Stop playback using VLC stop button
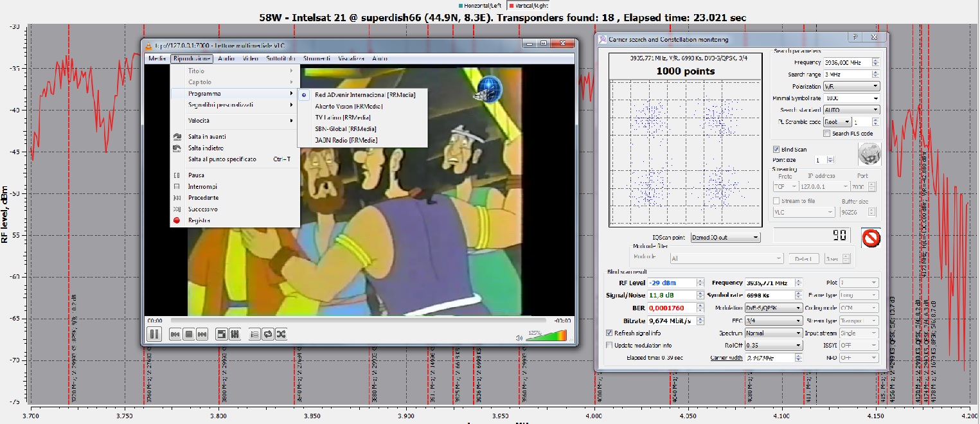Screen dimensions: 980x424 [x=188, y=334]
